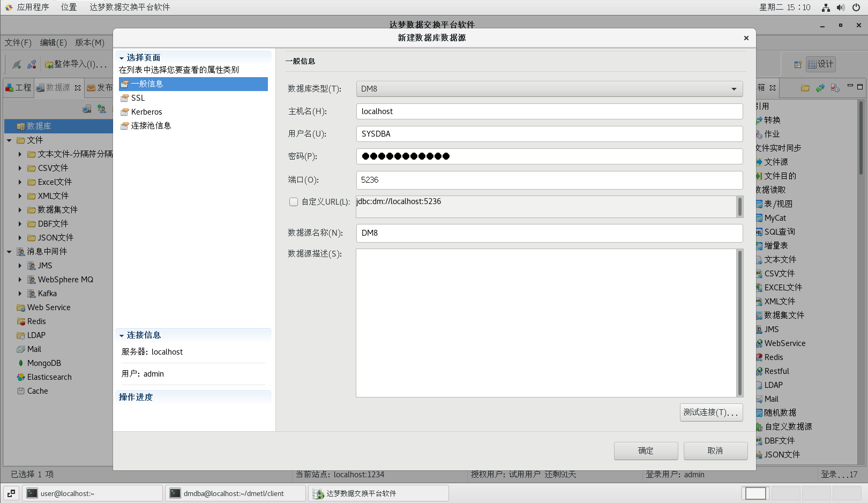Click the 整体导入 toolbar icon
Image resolution: width=868 pixels, height=503 pixels.
click(49, 64)
